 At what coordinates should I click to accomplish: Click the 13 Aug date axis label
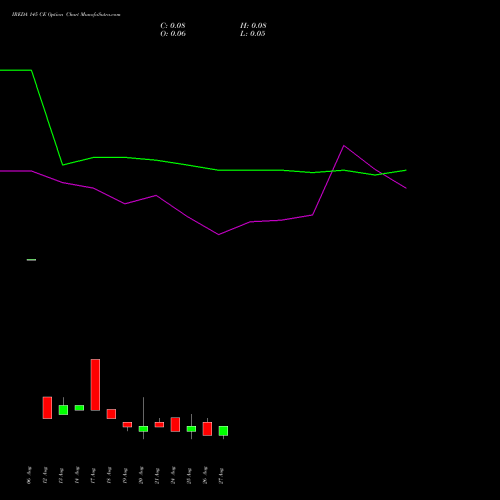[61, 475]
